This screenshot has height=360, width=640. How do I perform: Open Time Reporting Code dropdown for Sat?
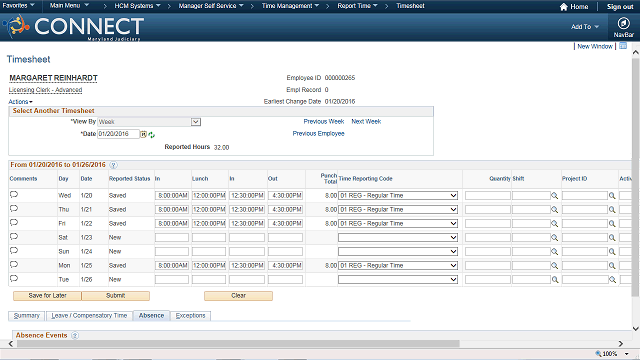(398, 238)
